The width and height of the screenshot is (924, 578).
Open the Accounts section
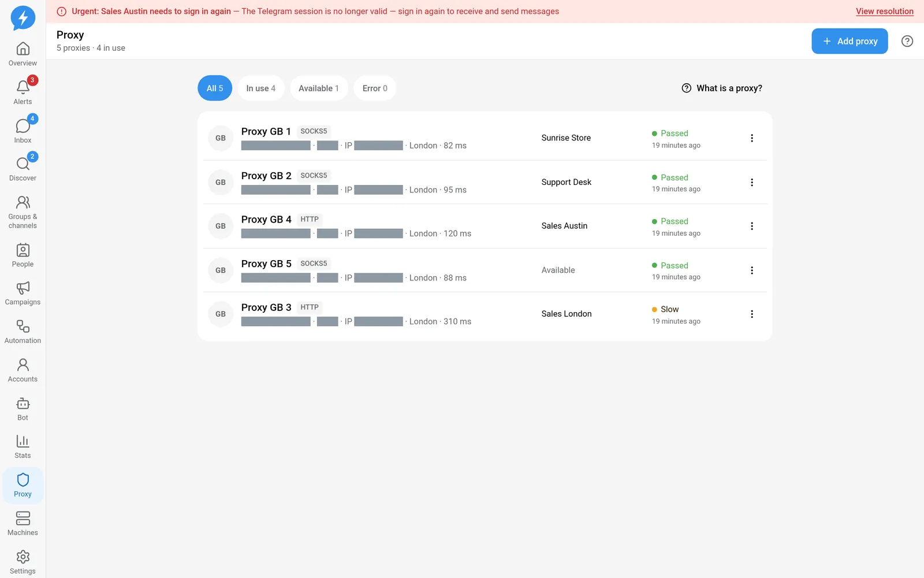tap(23, 370)
